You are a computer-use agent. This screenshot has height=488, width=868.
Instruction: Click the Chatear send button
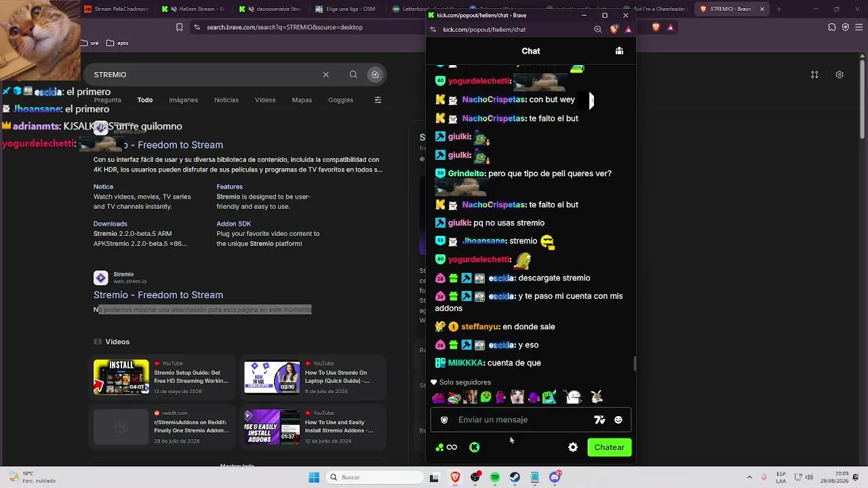(x=609, y=447)
